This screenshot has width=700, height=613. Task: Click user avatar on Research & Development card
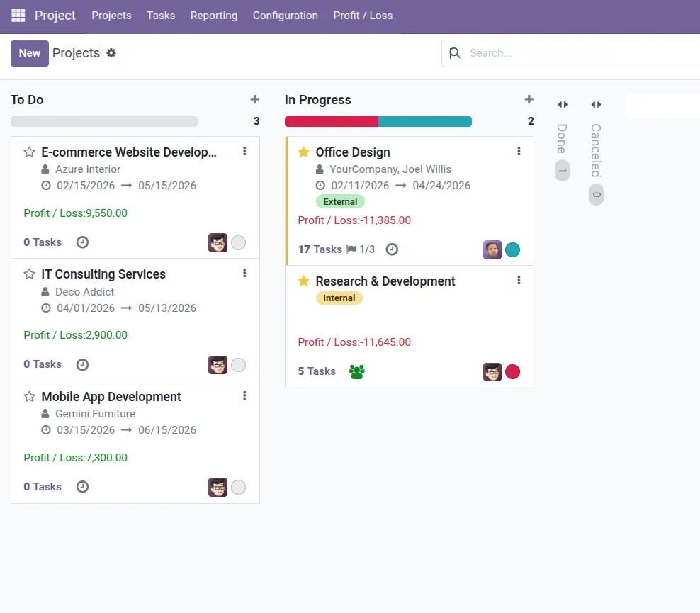(x=492, y=371)
